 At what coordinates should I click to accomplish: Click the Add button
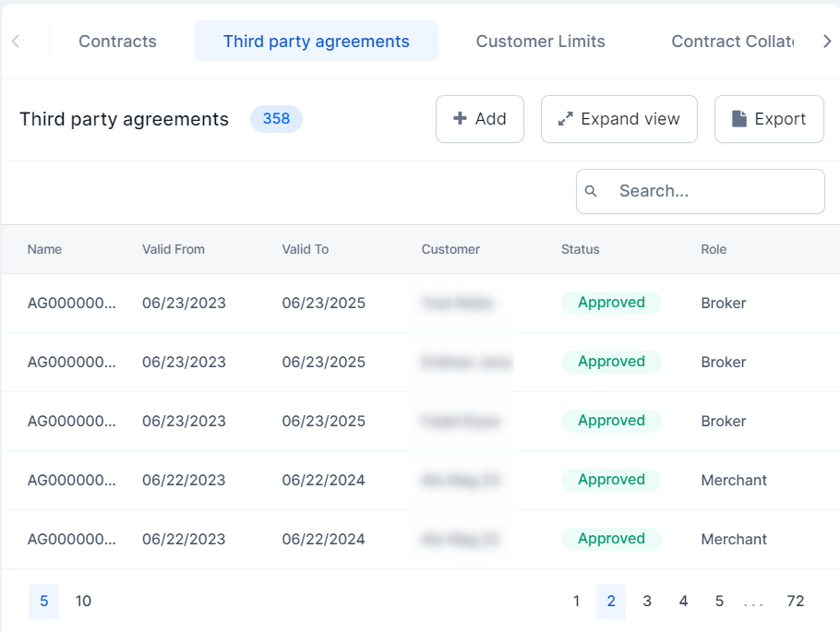click(x=479, y=119)
